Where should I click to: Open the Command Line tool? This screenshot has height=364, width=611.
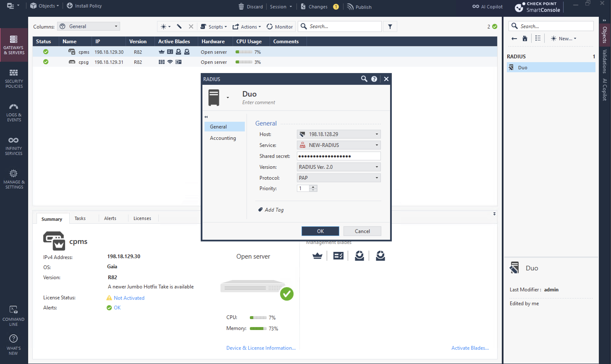[x=13, y=316]
